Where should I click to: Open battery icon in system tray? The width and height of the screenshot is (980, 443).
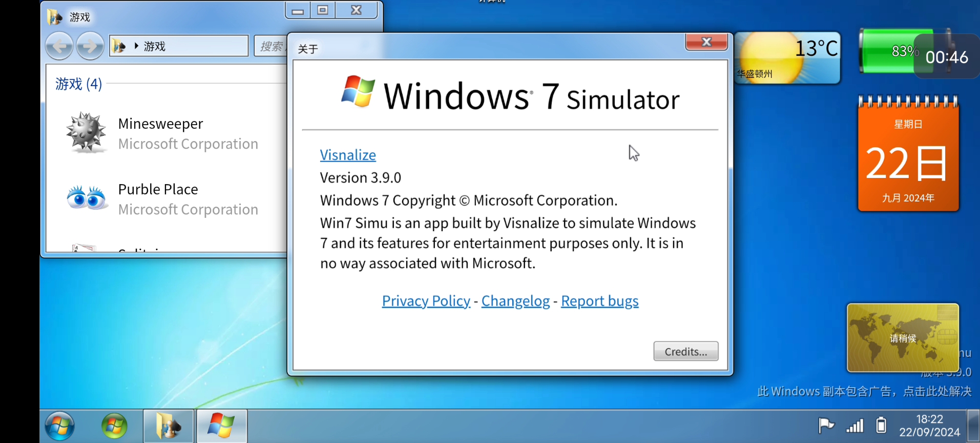click(881, 425)
